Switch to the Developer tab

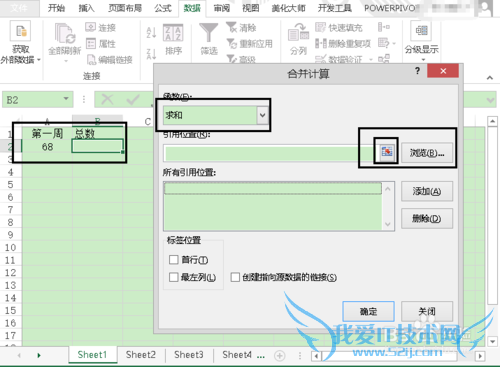[x=334, y=8]
